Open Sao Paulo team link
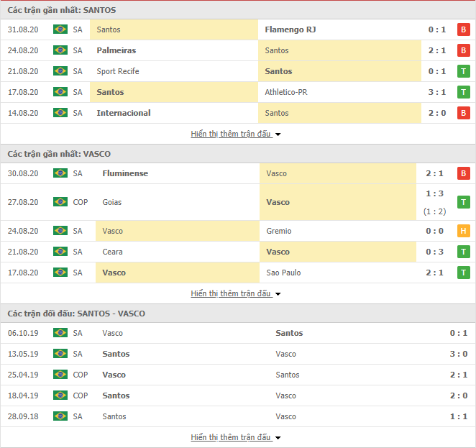 pos(283,273)
